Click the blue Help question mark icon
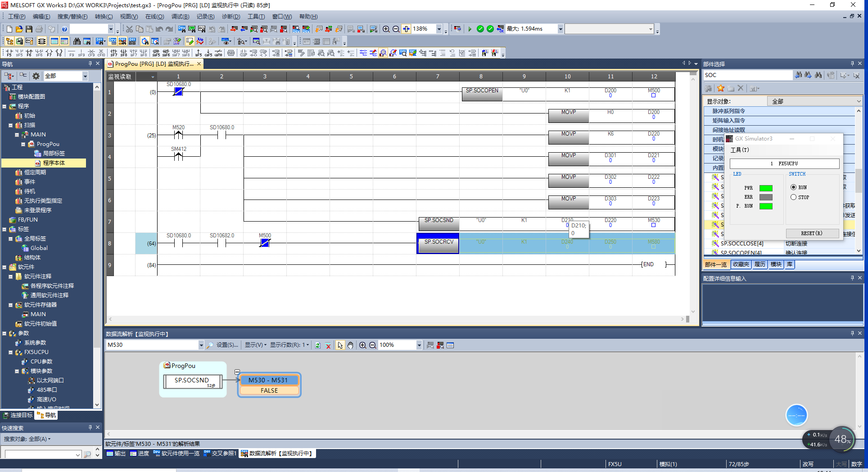Screen dimensions: 868x472 [x=64, y=29]
